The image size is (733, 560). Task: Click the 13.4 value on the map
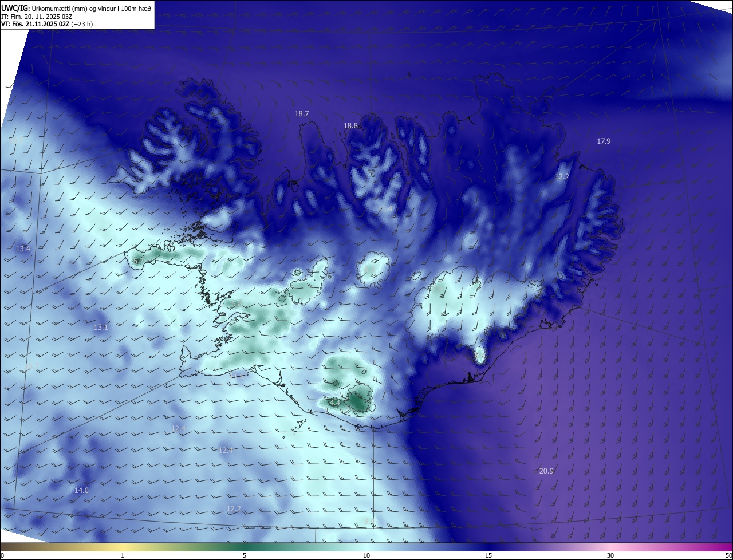(23, 249)
